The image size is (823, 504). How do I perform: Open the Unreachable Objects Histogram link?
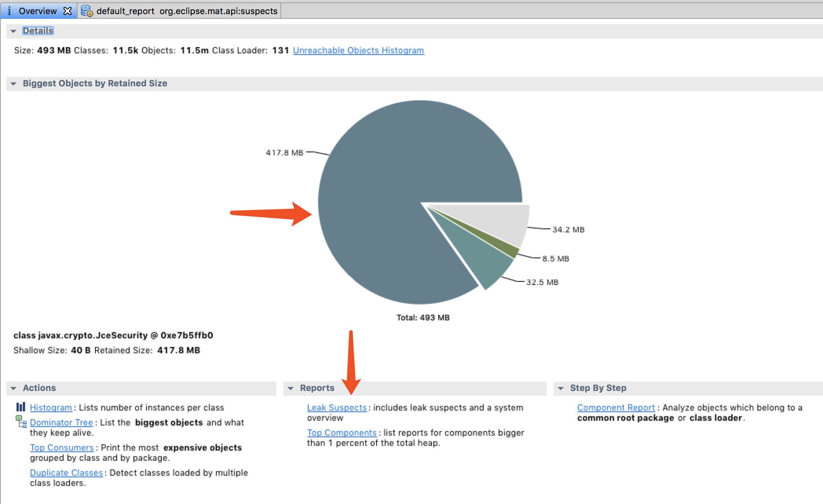[x=358, y=51]
